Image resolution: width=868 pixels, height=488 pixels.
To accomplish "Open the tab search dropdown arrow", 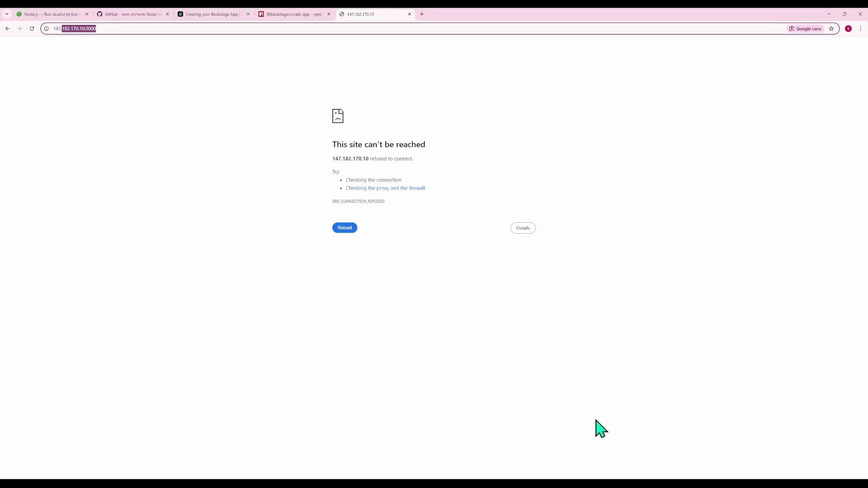I will 7,14.
